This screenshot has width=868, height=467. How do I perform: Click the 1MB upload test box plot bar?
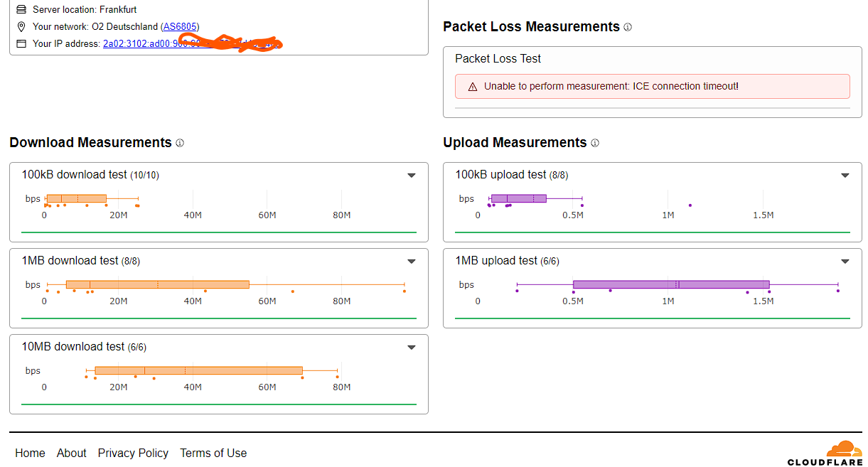tap(671, 284)
